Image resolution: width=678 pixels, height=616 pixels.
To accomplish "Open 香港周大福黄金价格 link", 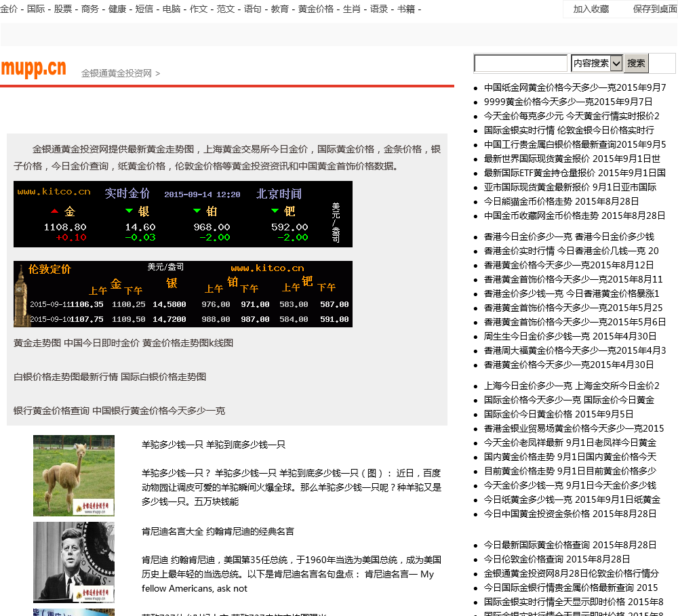I will pyautogui.click(x=575, y=350).
